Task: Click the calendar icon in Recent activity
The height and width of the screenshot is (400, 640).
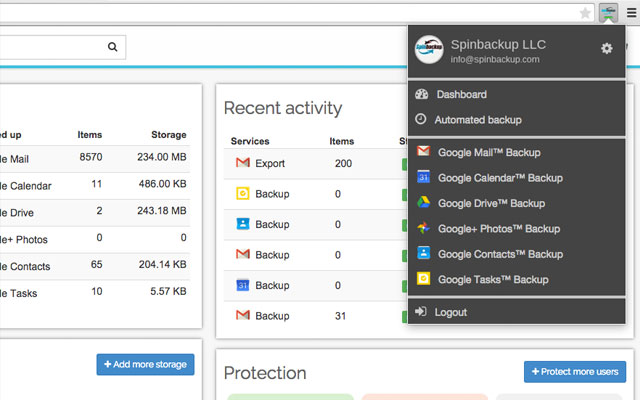Action: click(x=243, y=285)
